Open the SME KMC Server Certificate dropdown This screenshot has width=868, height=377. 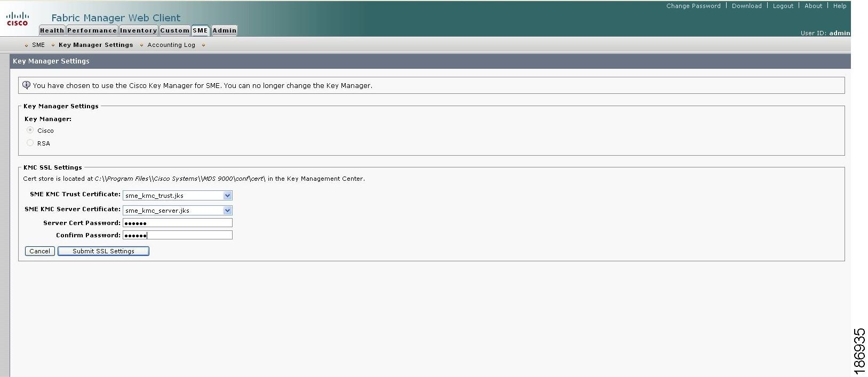(x=178, y=211)
